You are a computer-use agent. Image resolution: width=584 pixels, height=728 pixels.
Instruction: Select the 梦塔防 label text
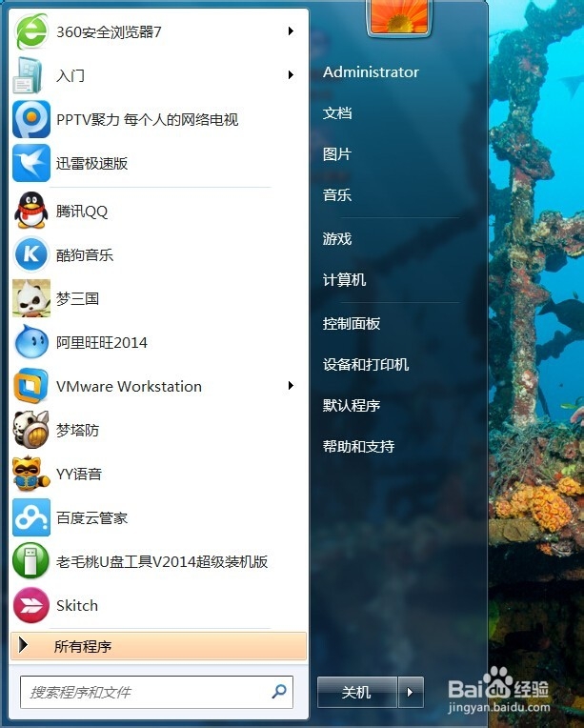click(x=77, y=431)
